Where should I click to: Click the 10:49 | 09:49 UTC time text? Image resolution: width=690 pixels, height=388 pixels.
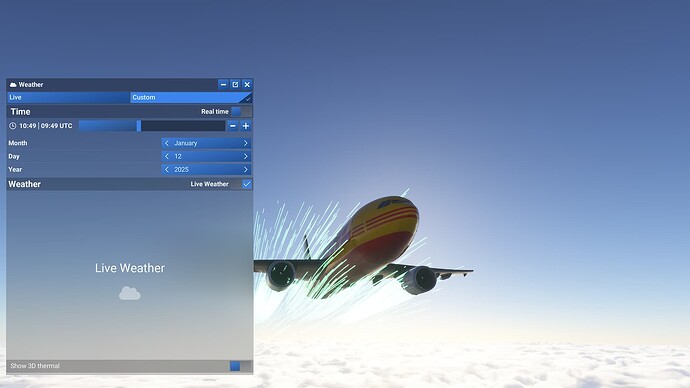pos(46,126)
